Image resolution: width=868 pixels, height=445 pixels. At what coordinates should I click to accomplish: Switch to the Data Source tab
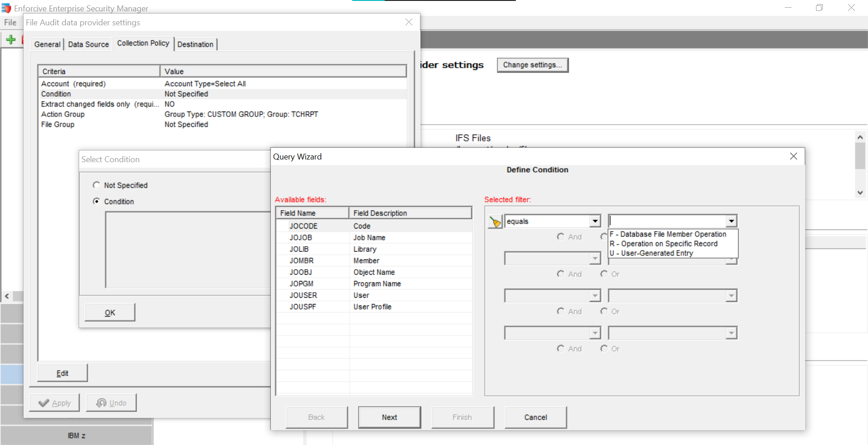pyautogui.click(x=88, y=44)
